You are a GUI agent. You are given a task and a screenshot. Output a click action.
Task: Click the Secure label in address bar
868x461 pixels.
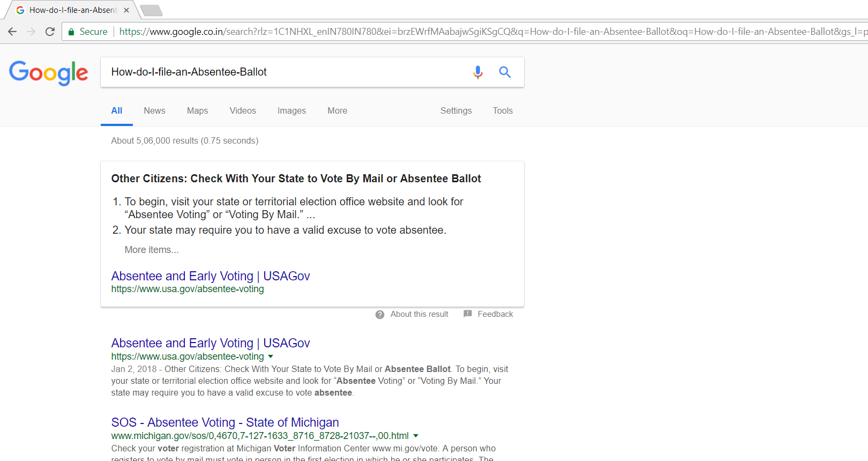pyautogui.click(x=94, y=32)
